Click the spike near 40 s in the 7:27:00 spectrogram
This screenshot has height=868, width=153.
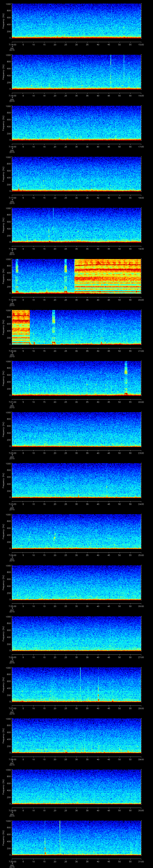pos(98,684)
